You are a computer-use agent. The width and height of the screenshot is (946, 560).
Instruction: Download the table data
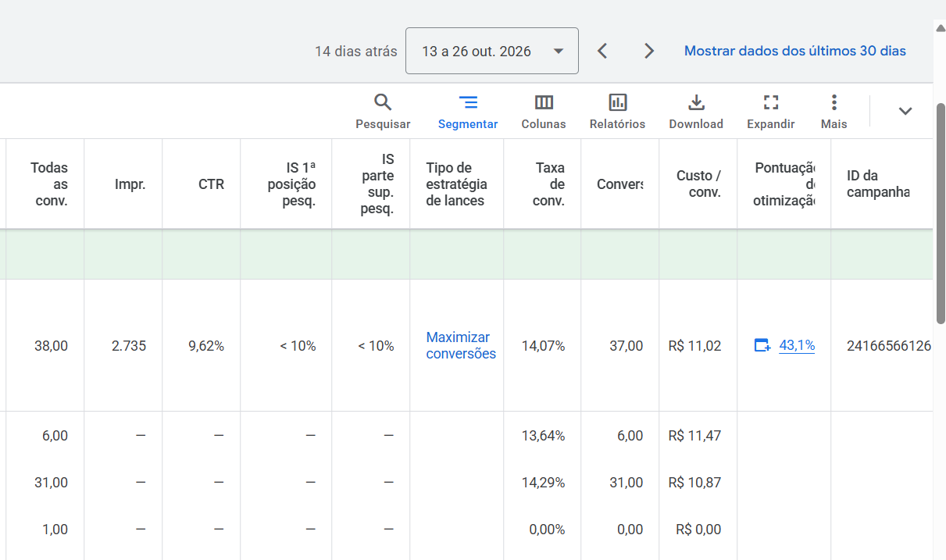click(x=696, y=112)
